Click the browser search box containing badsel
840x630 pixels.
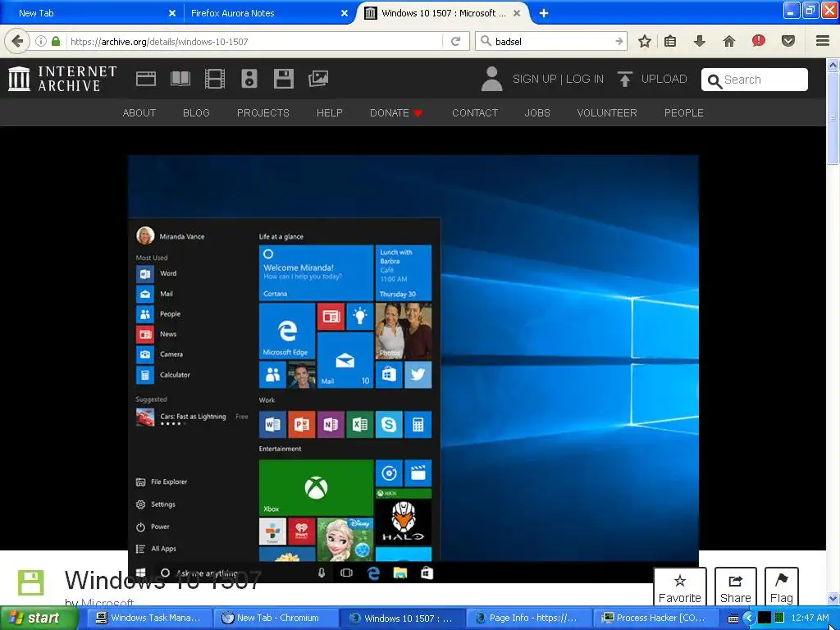click(x=552, y=41)
